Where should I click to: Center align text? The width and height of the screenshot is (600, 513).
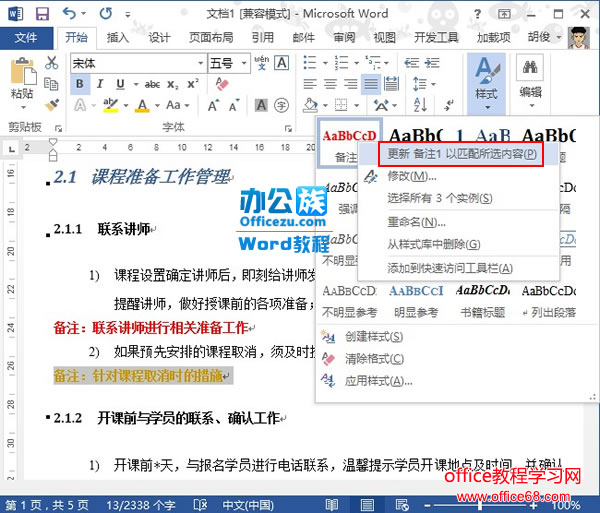330,84
